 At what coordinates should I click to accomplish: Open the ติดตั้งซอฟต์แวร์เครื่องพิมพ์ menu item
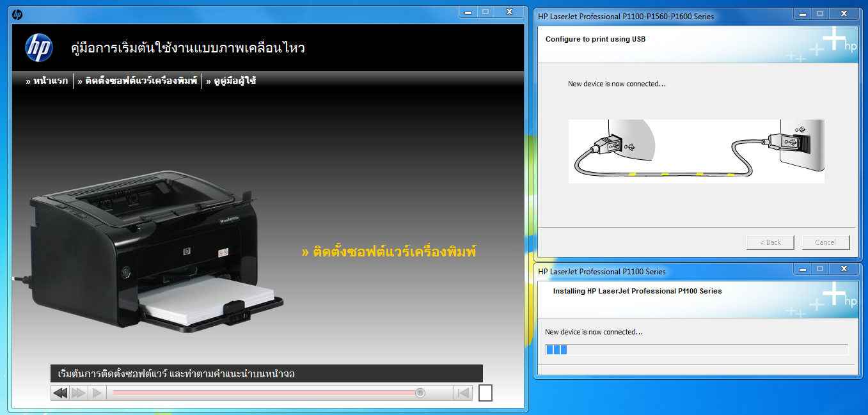click(137, 81)
